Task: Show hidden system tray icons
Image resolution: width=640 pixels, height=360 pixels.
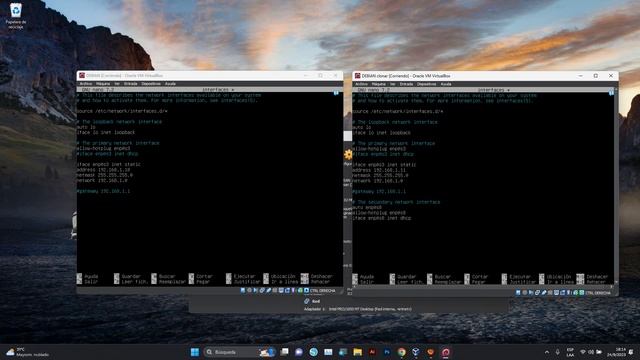Action: tap(547, 352)
